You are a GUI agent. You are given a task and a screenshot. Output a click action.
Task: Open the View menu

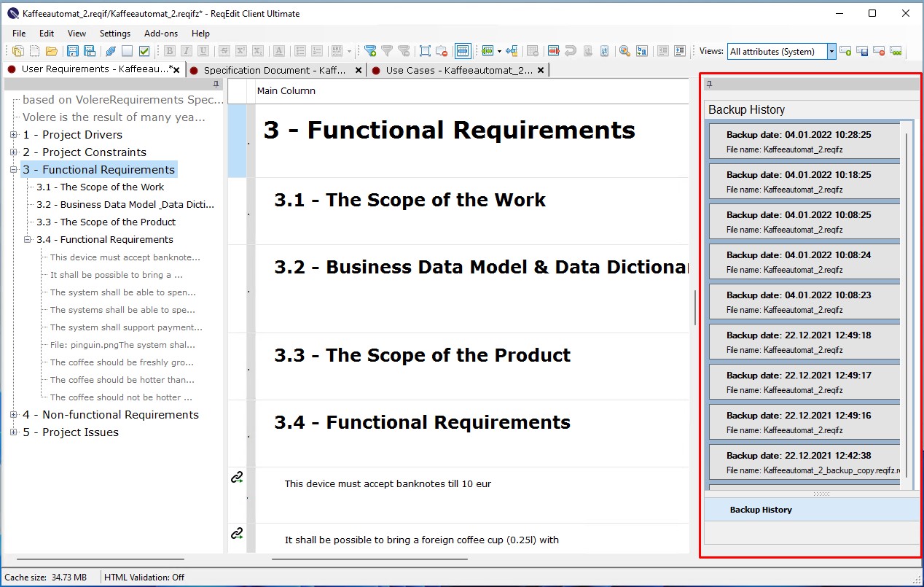77,34
